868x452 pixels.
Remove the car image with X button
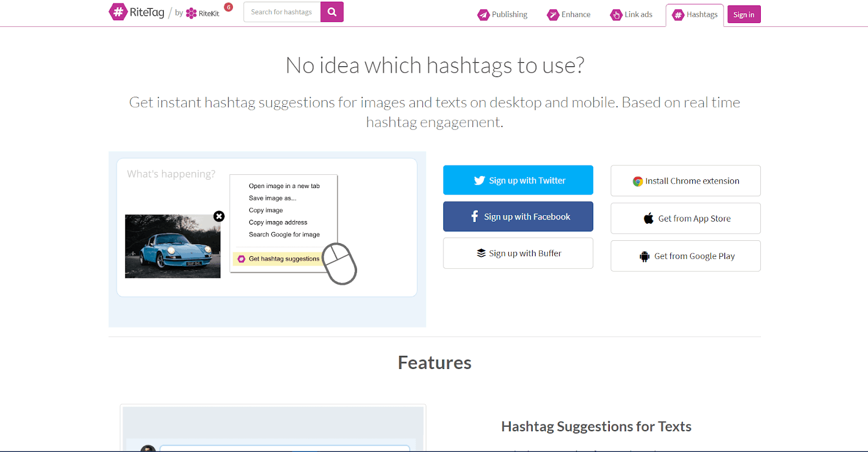(x=219, y=216)
